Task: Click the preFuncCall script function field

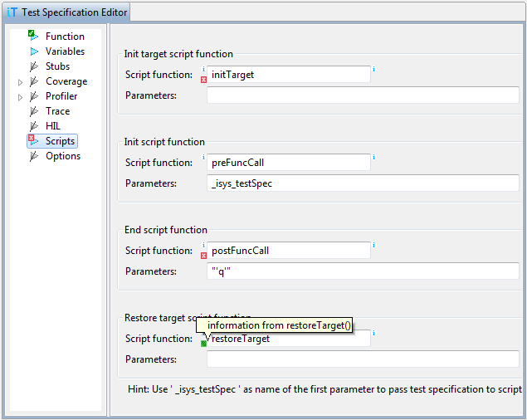Action: (287, 163)
